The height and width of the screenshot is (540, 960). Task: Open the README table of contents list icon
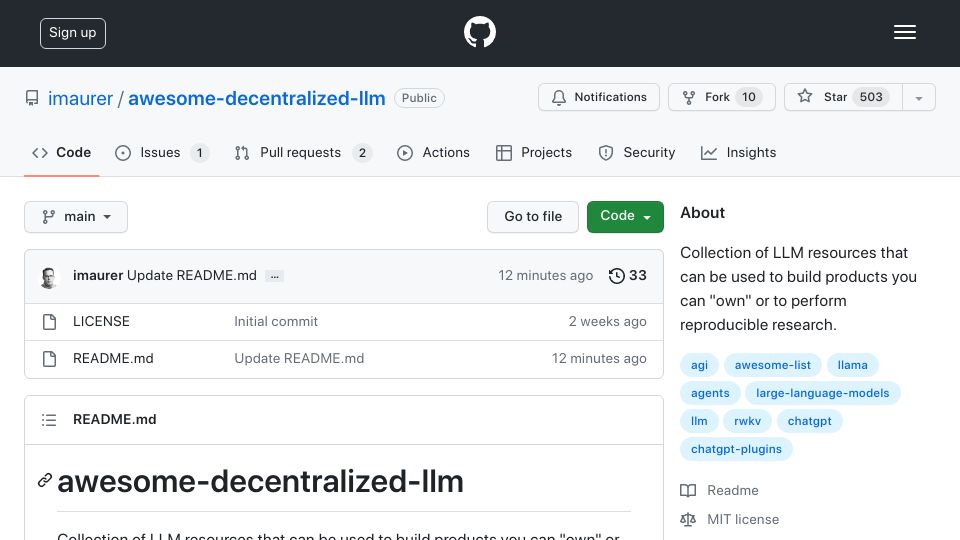point(49,420)
